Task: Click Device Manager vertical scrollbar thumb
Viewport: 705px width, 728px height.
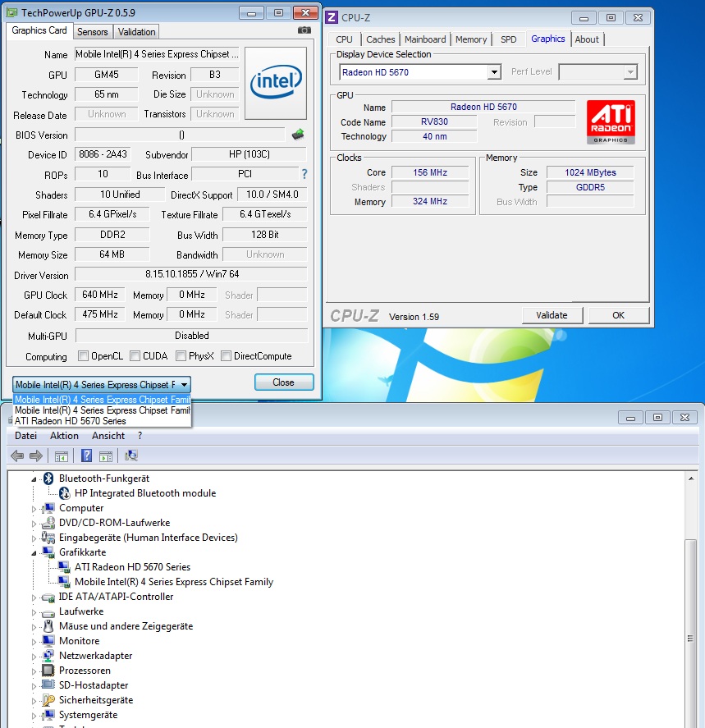Action: pos(690,639)
